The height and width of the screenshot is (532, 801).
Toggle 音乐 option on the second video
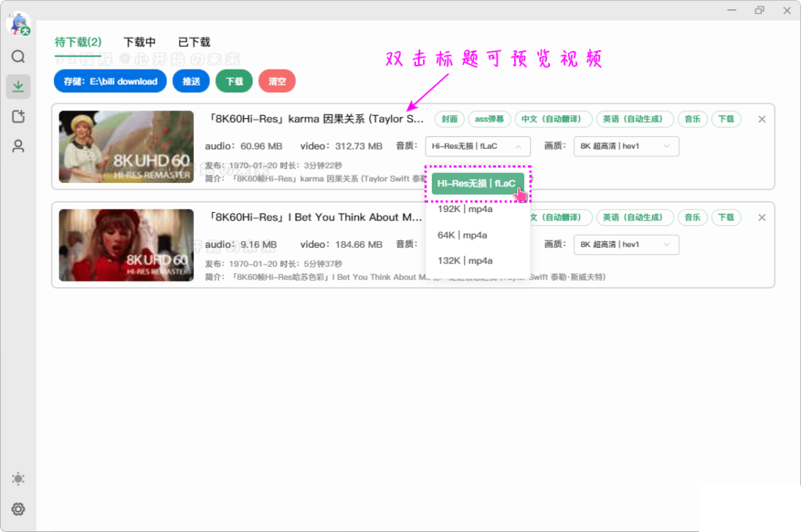[691, 217]
